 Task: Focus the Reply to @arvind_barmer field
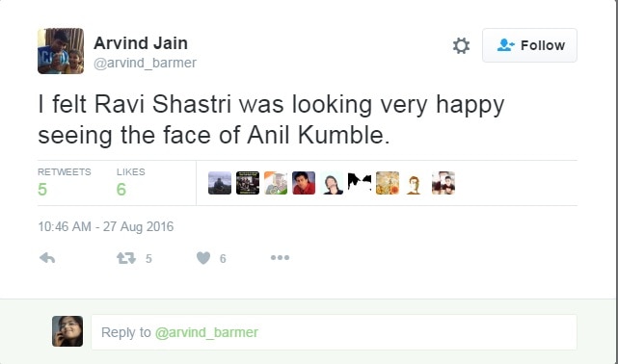[334, 332]
